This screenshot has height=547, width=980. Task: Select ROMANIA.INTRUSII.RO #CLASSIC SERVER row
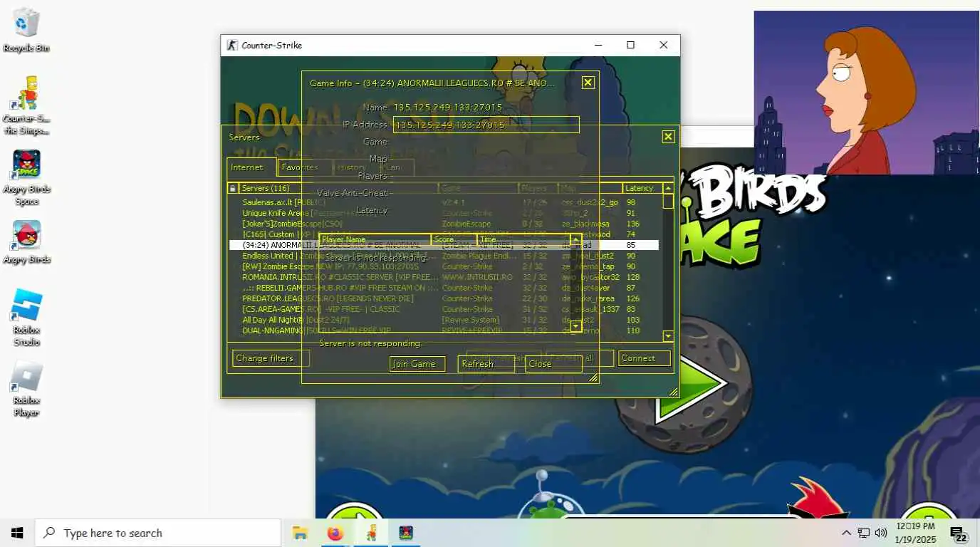(444, 277)
